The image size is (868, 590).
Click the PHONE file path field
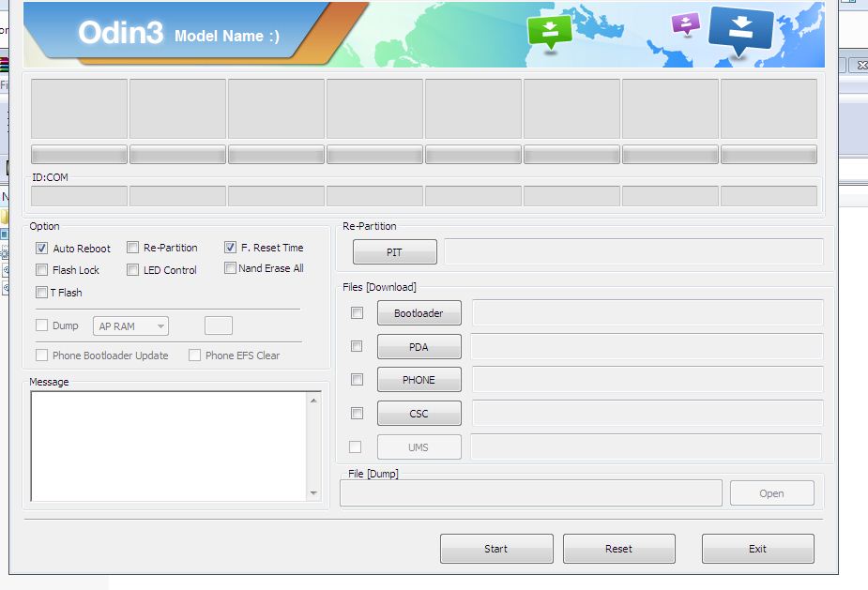point(647,380)
